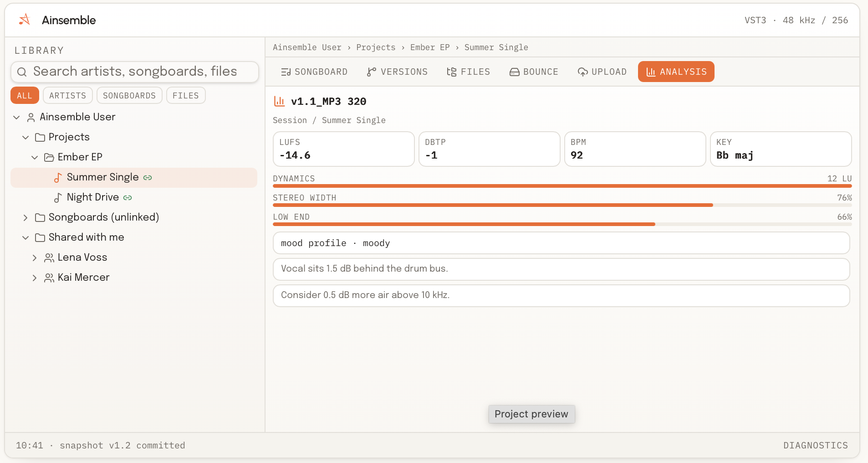Viewport: 868px width, 463px height.
Task: Select Summer Single in the library tree
Action: tap(134, 178)
